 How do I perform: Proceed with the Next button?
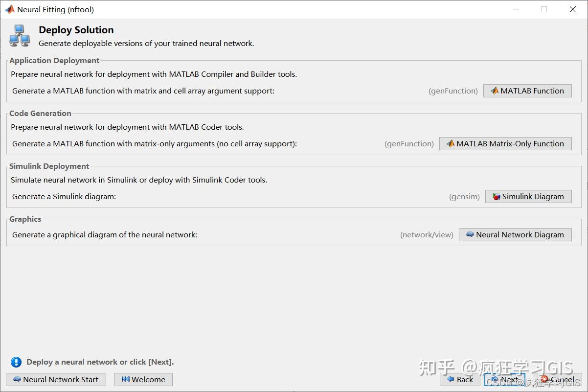tap(505, 379)
